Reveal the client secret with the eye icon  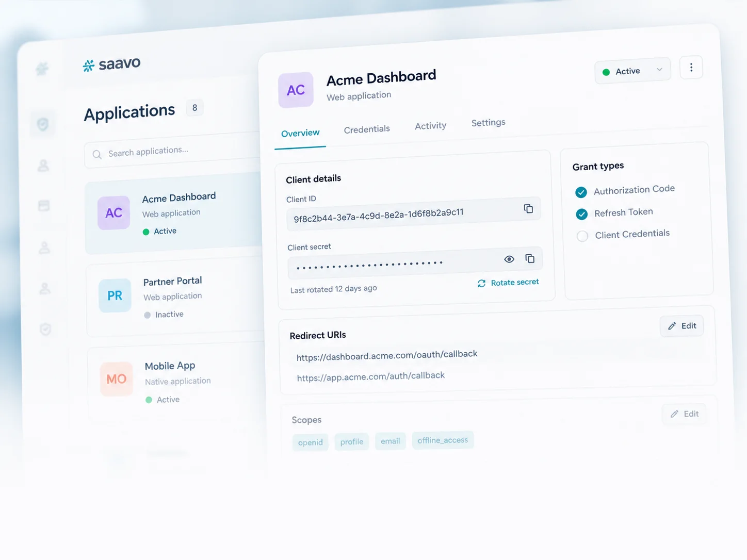pos(509,259)
